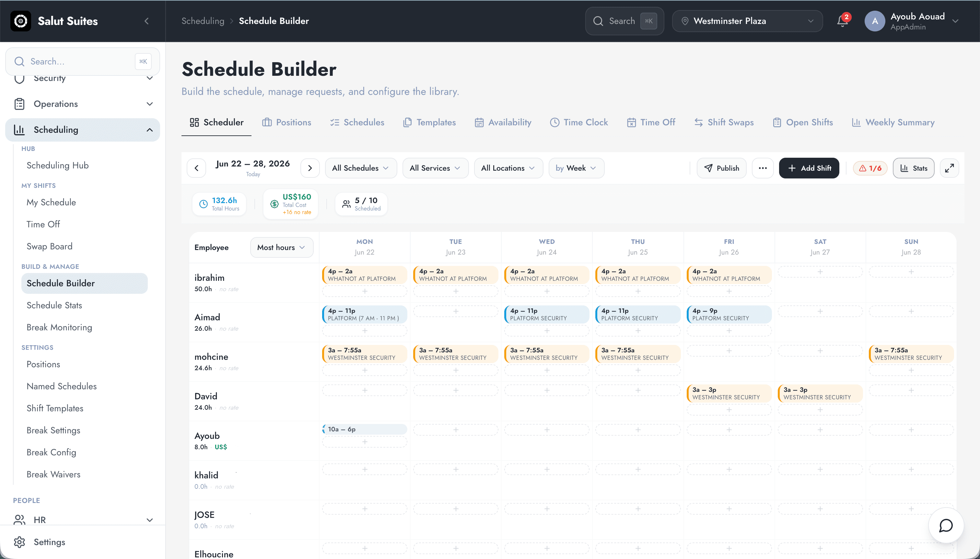Switch to the Positions tab

point(286,122)
